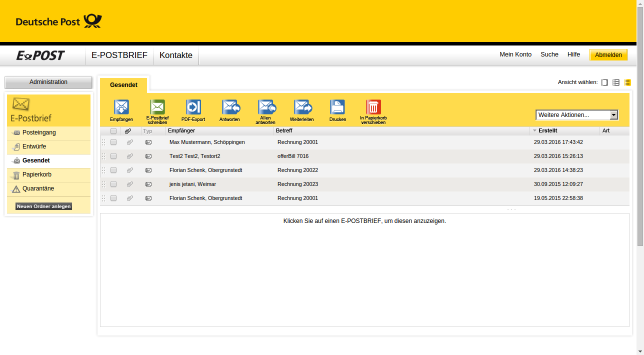This screenshot has width=644, height=355.
Task: Click the Drucken print icon
Action: [337, 107]
